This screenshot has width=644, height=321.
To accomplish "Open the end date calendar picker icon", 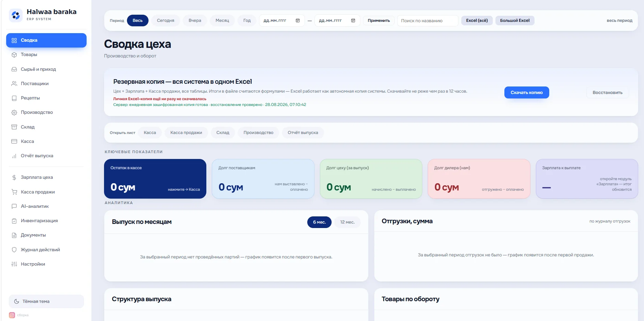I will point(353,21).
